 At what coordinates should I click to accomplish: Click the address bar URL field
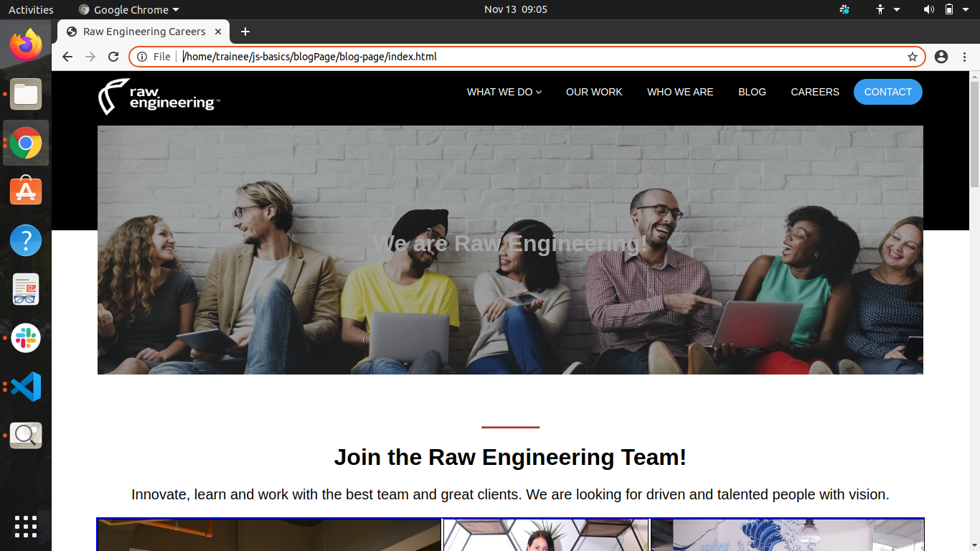(502, 57)
